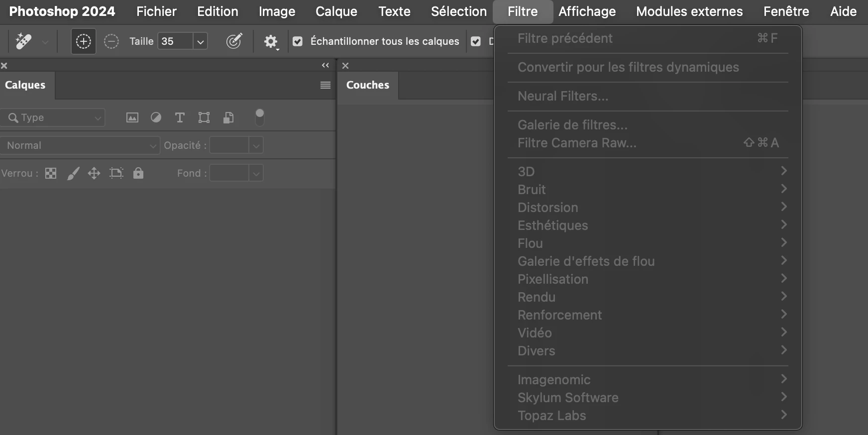Switch to the Calques tab
Screen dimensions: 868x435
coord(25,85)
